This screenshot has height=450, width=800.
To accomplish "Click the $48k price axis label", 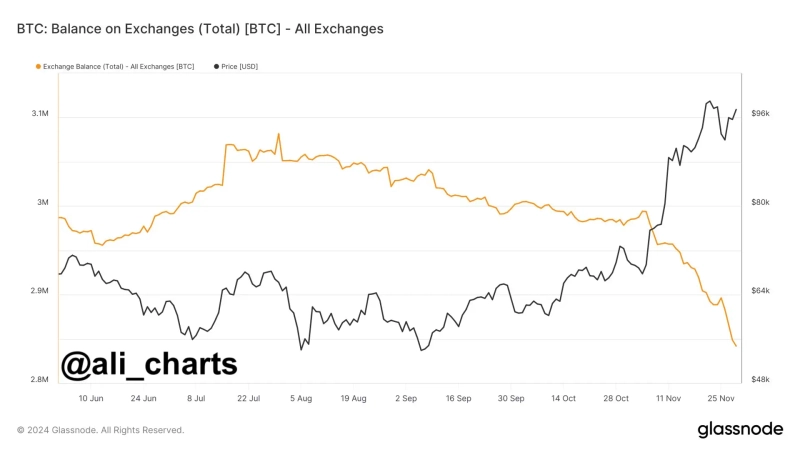I will point(760,380).
